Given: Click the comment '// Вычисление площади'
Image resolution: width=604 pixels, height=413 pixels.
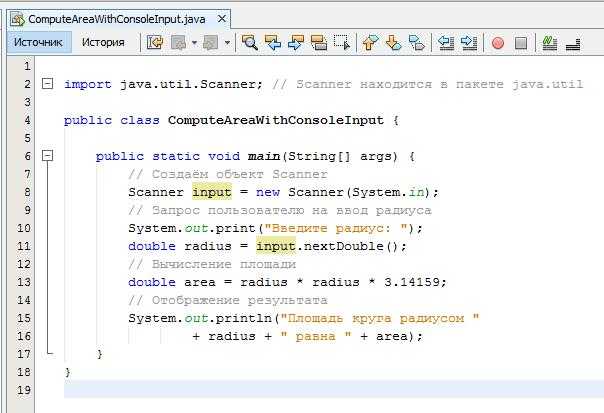Looking at the screenshot, I should coord(212,264).
